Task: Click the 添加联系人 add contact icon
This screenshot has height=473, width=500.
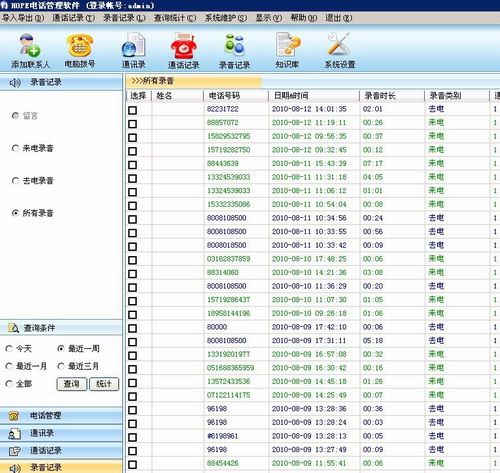Action: click(x=30, y=46)
